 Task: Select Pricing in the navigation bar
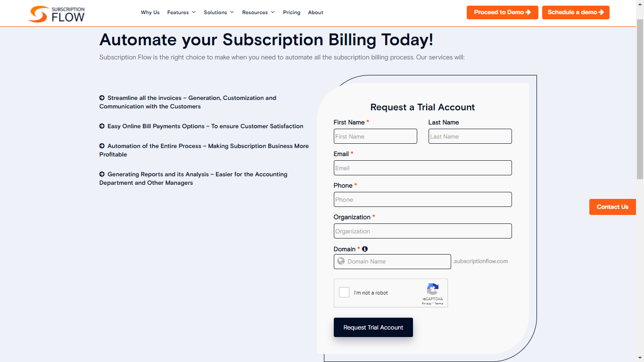coord(291,12)
